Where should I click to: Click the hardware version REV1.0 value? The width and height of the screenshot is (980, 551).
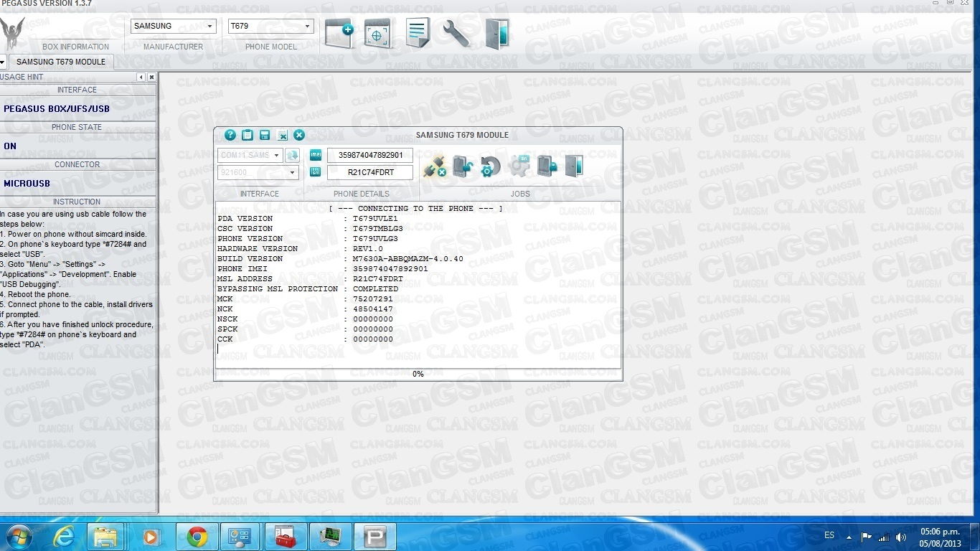pos(367,248)
